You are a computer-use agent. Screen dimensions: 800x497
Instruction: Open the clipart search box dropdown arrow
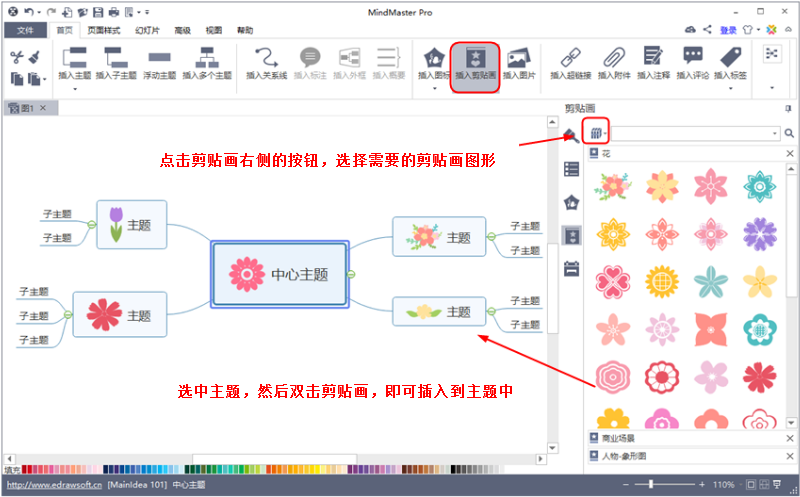coord(775,134)
